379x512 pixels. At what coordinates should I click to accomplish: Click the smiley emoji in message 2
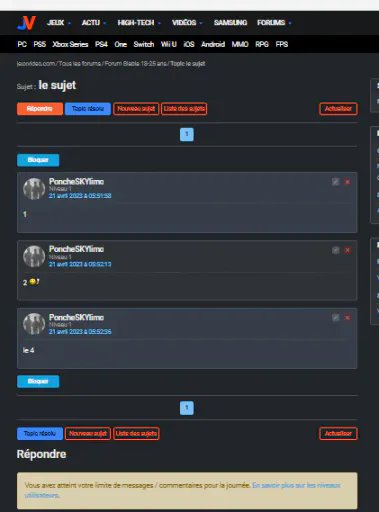(x=34, y=282)
